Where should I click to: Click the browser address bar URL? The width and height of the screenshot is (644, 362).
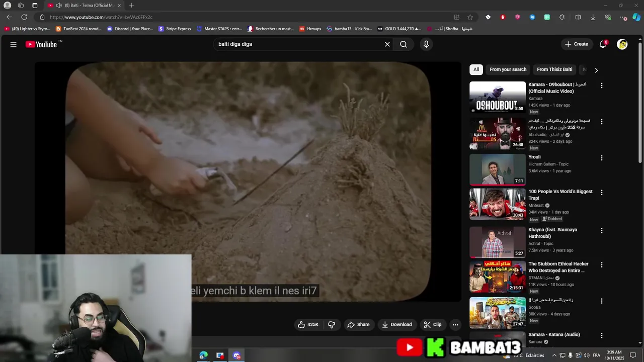[x=101, y=17]
